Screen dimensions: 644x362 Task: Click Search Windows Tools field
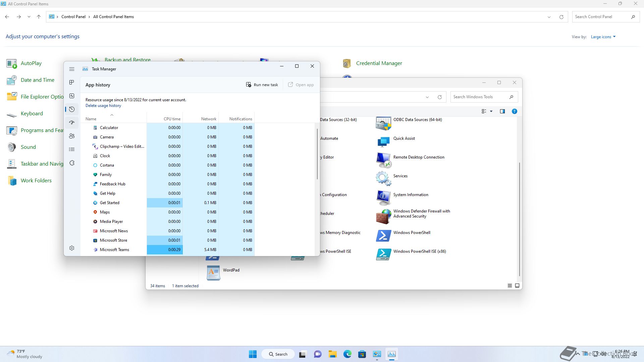coord(484,97)
